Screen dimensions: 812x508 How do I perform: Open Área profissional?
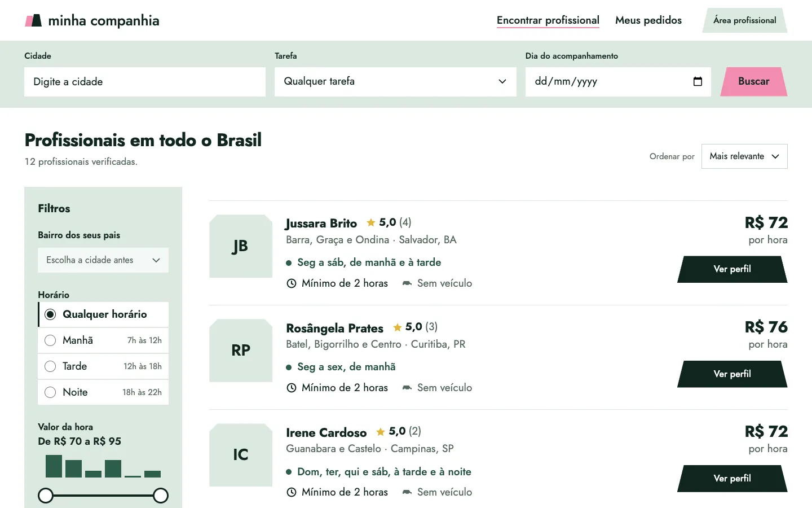coord(745,20)
